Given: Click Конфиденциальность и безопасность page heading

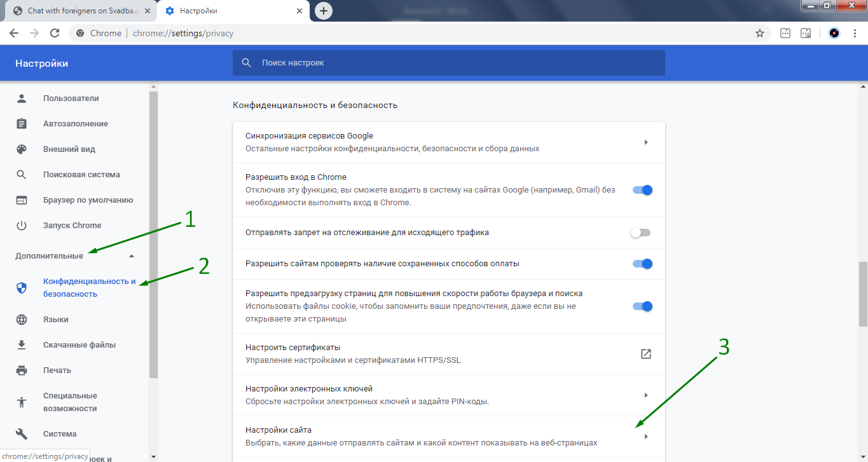Looking at the screenshot, I should (315, 105).
